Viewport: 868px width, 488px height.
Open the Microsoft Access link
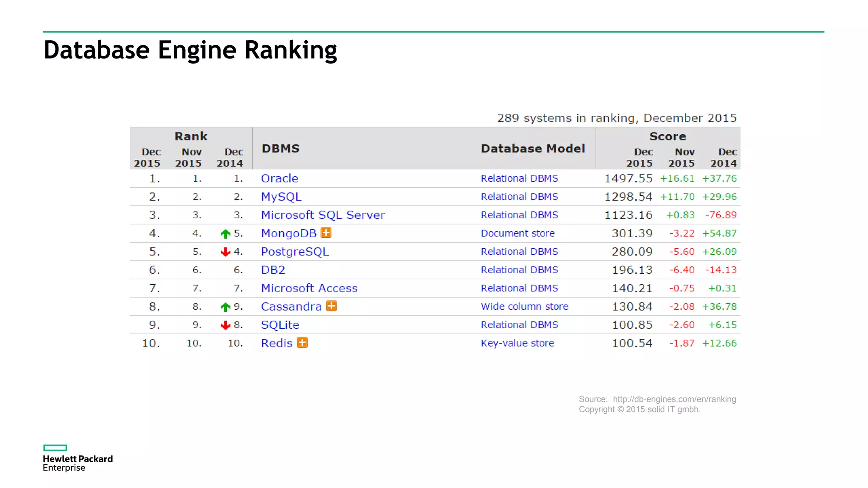[309, 288]
